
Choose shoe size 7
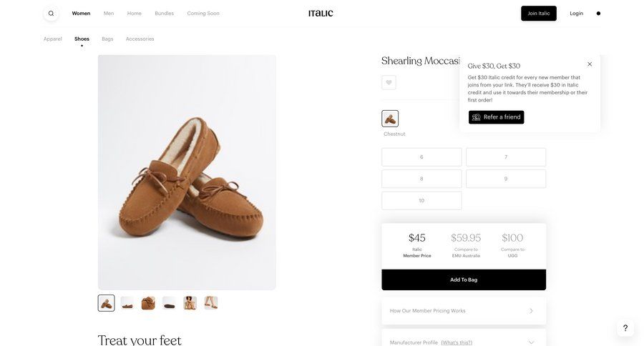point(506,157)
